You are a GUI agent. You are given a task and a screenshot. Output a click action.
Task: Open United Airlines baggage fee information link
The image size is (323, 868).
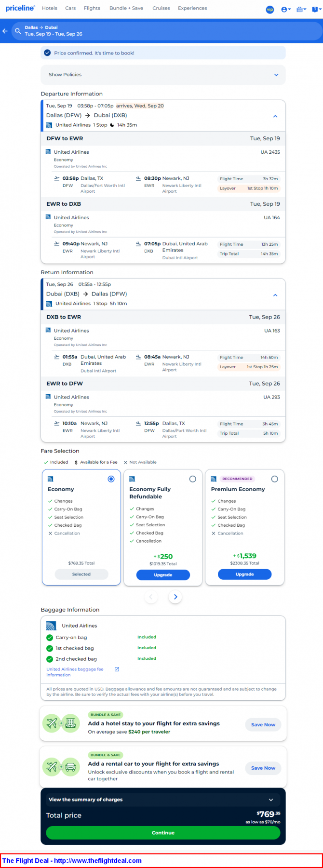pos(75,672)
